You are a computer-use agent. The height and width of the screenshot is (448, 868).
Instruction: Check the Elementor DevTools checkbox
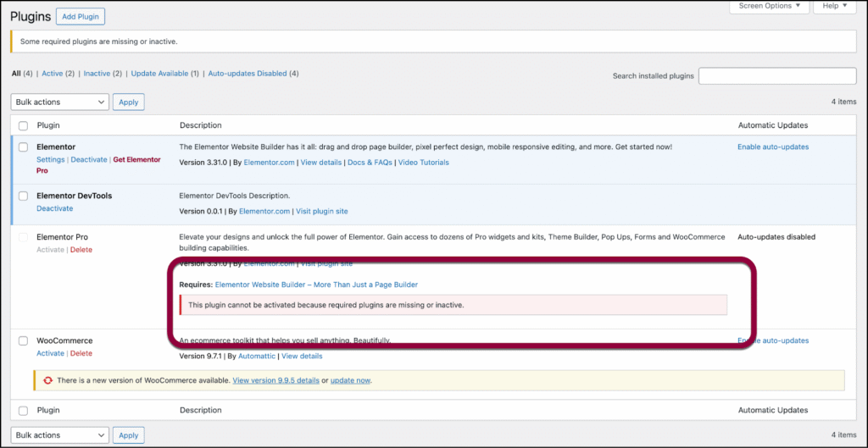(24, 196)
